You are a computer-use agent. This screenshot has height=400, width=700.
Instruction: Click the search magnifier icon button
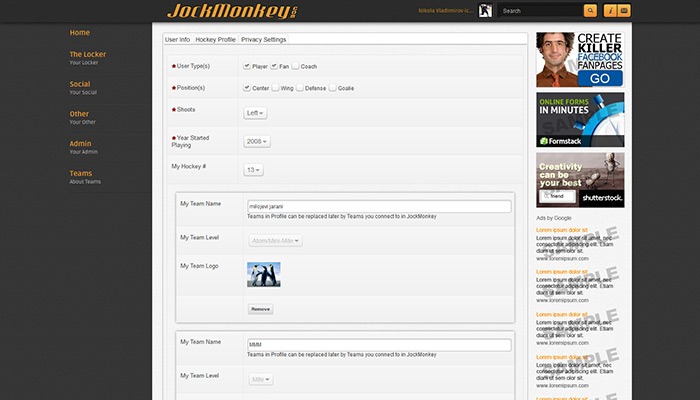590,11
